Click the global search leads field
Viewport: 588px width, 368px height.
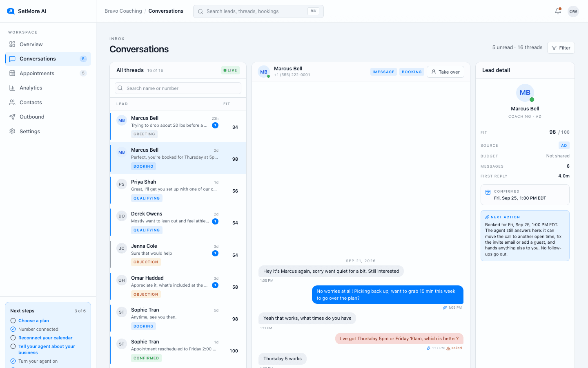pos(258,11)
